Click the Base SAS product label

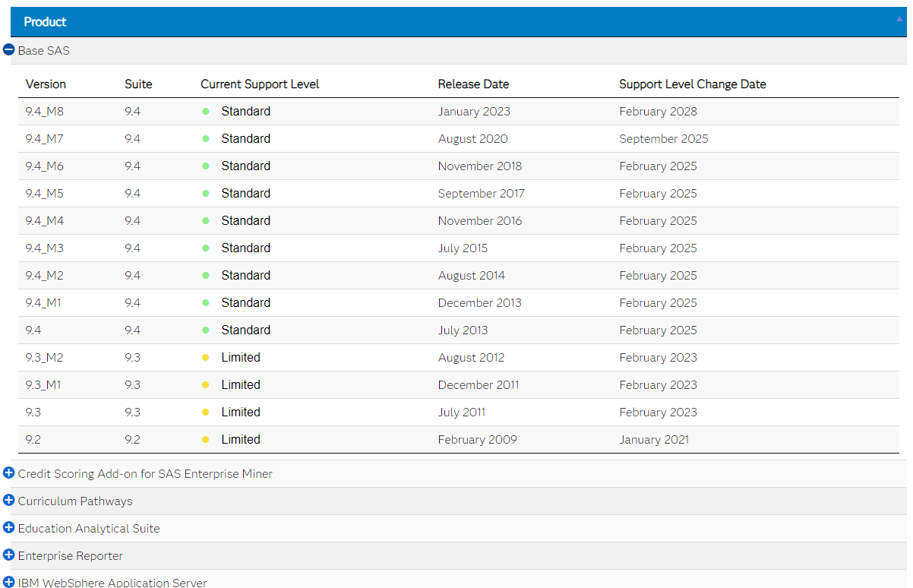44,50
